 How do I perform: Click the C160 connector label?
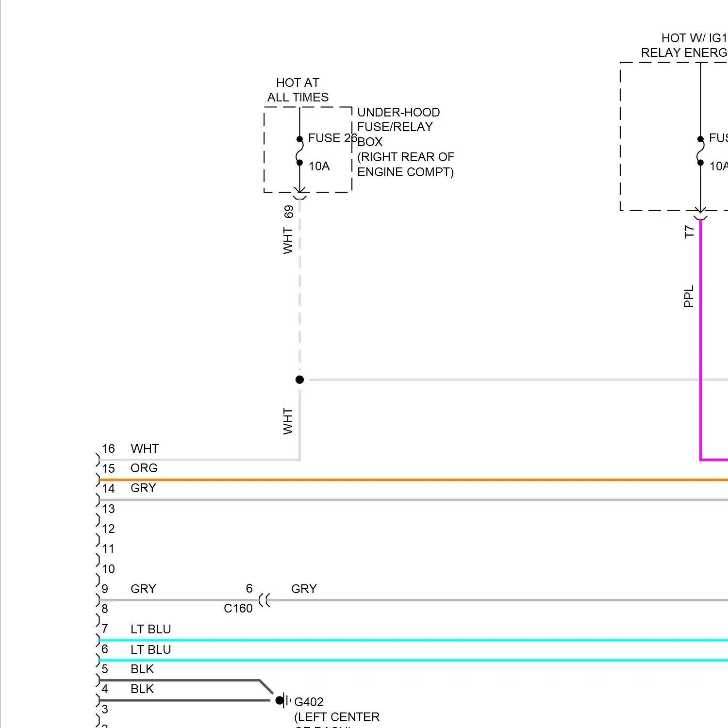click(x=237, y=608)
